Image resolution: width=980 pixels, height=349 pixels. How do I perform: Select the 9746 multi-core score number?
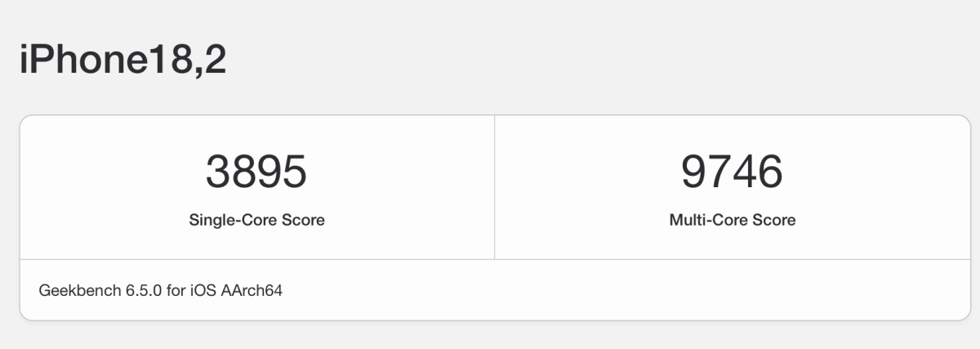point(733,172)
